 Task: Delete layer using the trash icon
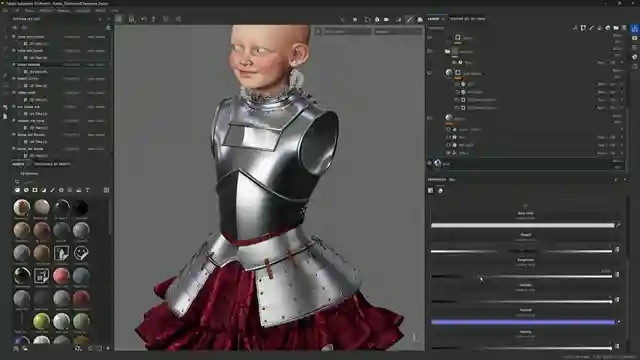624,28
